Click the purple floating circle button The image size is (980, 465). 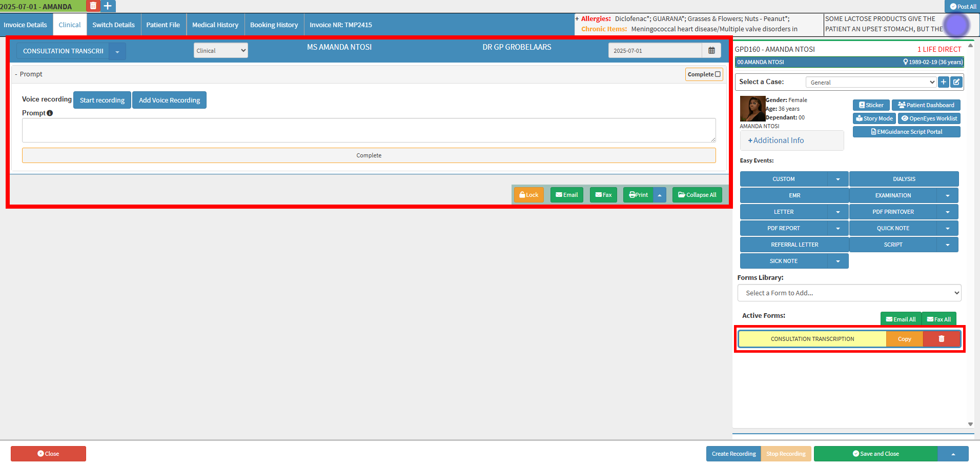[956, 25]
